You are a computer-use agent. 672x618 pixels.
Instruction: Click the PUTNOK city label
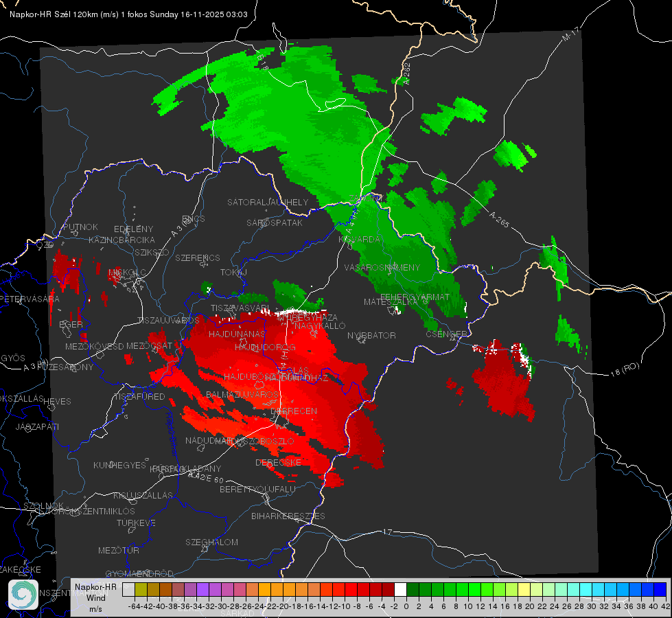tap(80, 227)
